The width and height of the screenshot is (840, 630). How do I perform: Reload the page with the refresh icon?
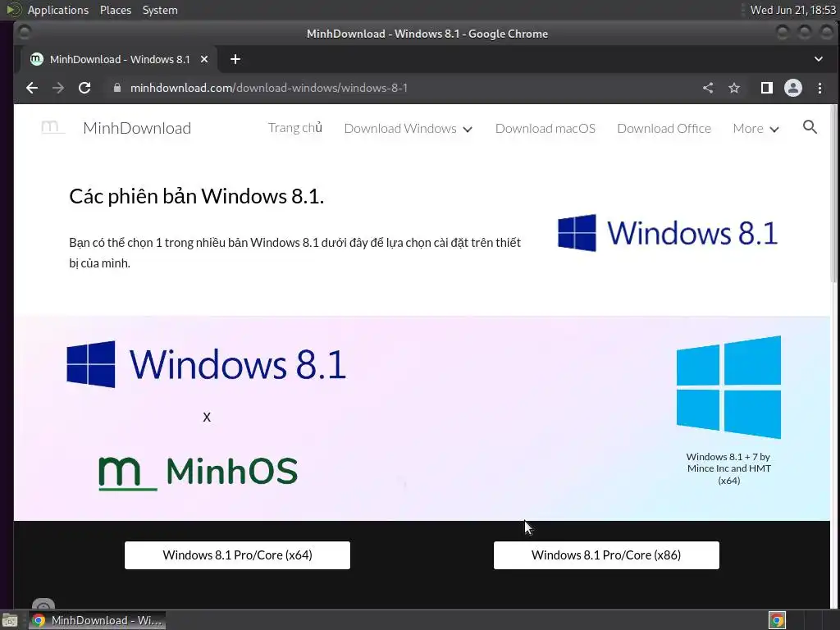click(x=84, y=88)
